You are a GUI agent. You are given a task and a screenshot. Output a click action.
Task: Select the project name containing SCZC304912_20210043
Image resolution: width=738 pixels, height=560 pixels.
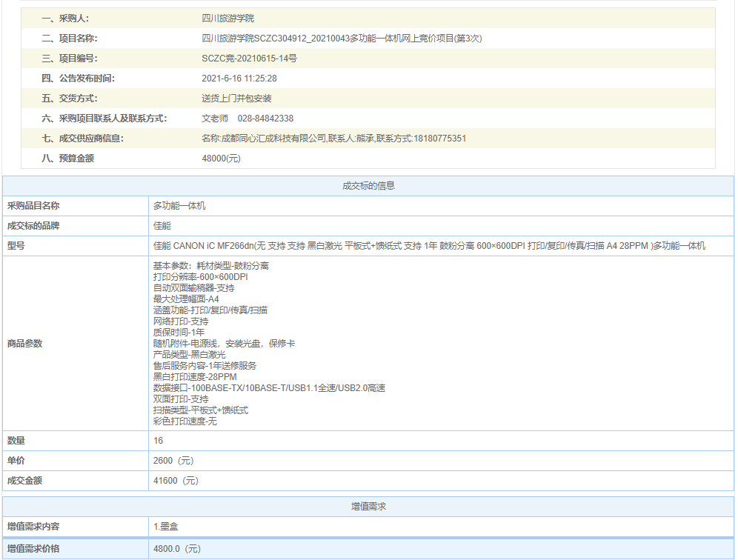click(342, 39)
